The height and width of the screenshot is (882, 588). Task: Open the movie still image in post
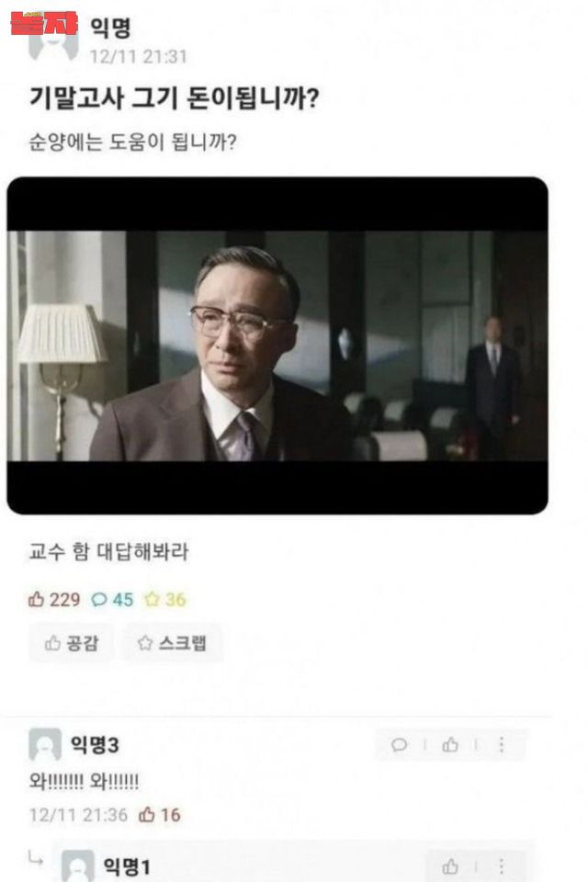coord(277,345)
